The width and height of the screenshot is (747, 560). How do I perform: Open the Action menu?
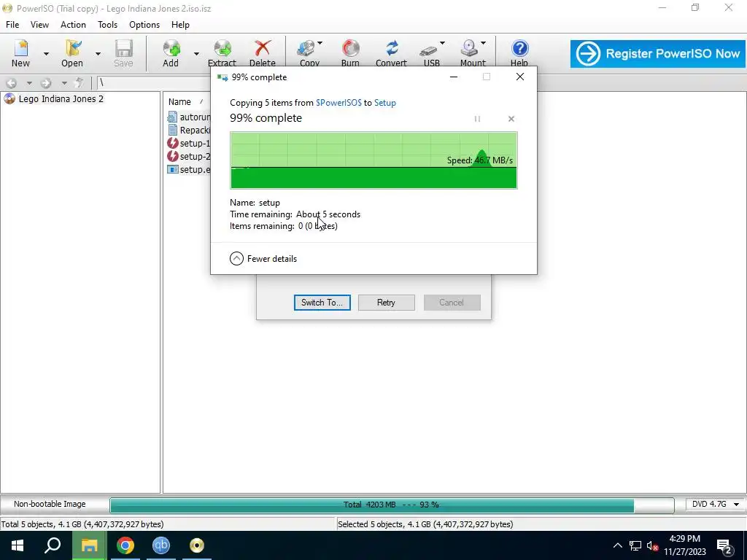coord(73,25)
